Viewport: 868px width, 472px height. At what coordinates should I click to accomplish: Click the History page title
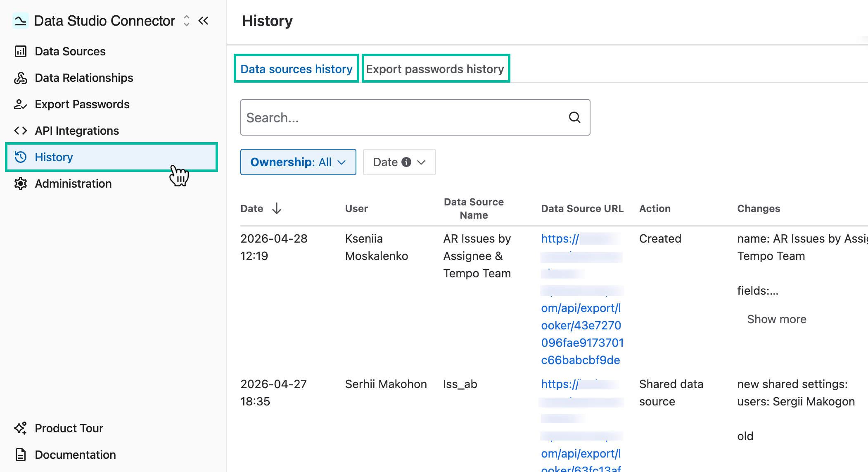tap(268, 21)
